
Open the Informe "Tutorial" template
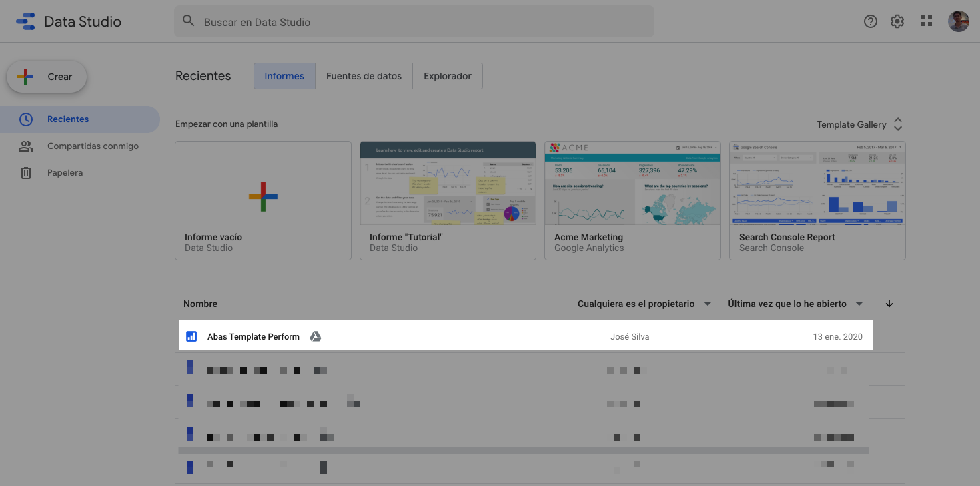pos(448,200)
